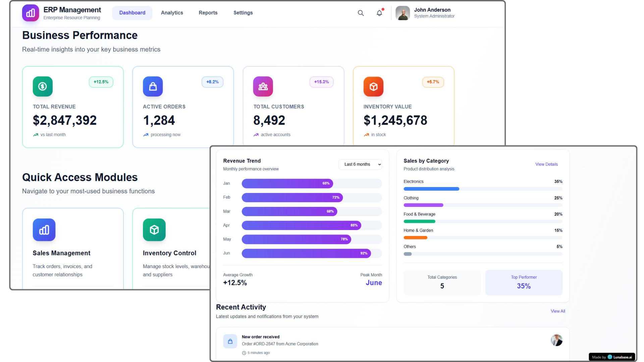Click the New order received bag icon
644x362 pixels.
coord(230,341)
